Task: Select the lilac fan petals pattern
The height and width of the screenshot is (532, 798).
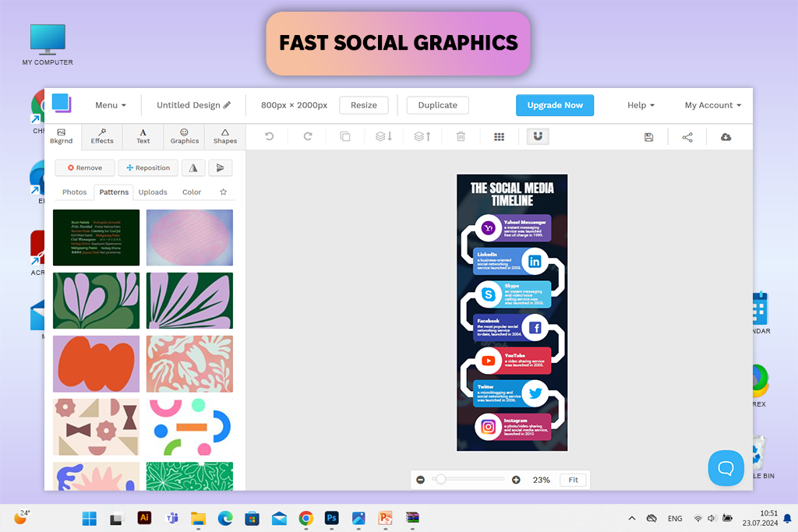Action: click(189, 301)
